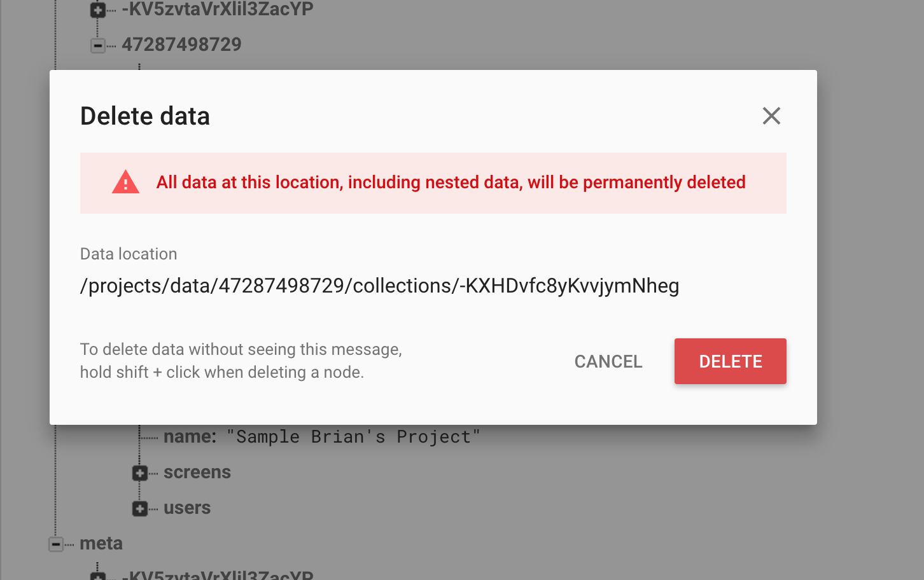Expand the -KV5zvtaVrXlil3ZacYP node under meta

pos(98,576)
